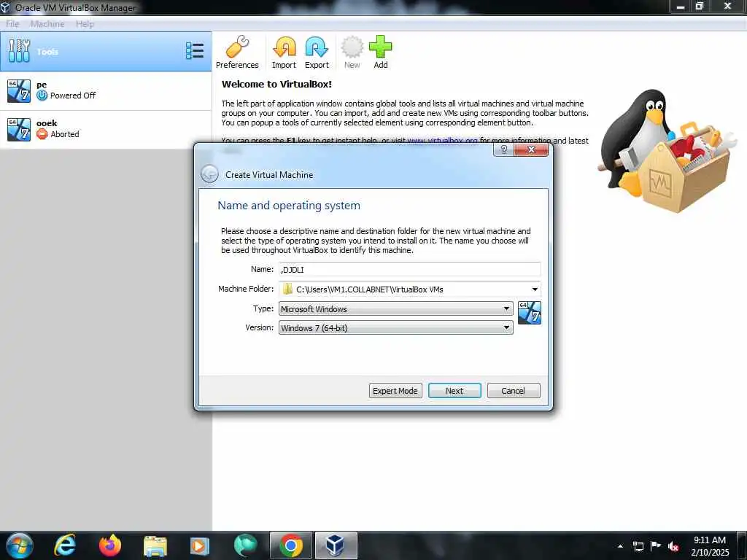Click the Name input field

pyautogui.click(x=409, y=270)
